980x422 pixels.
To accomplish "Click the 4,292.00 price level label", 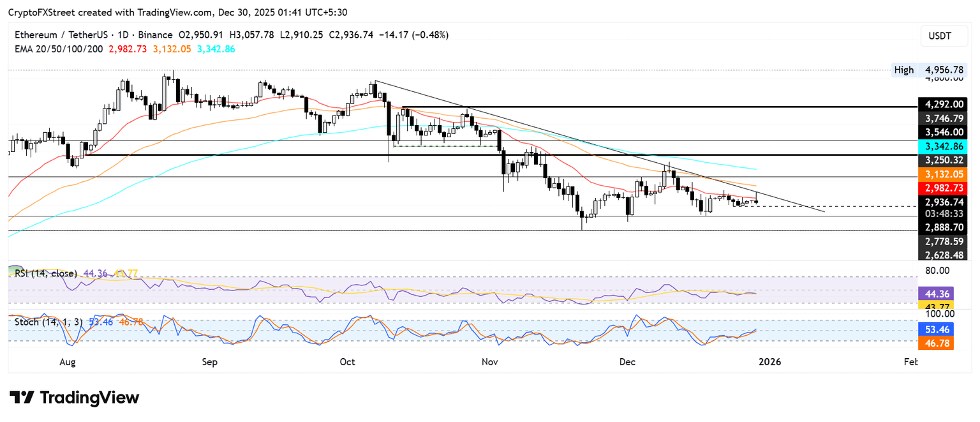I will click(x=941, y=104).
